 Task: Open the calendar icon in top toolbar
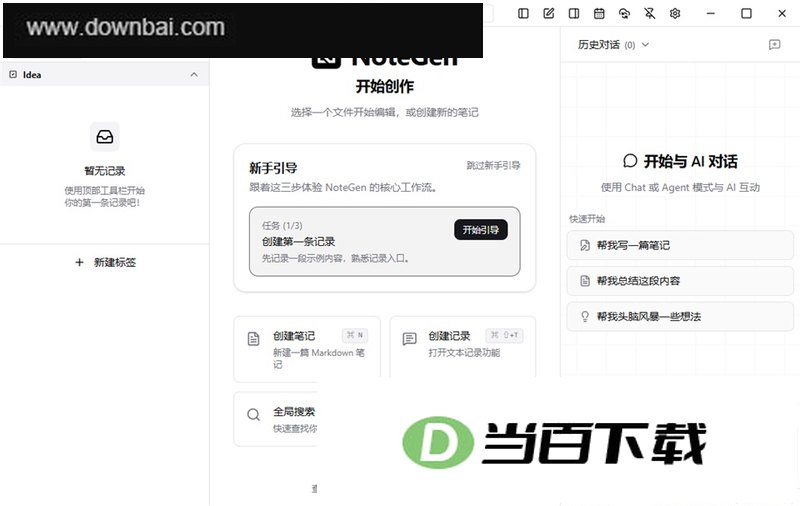click(x=599, y=13)
